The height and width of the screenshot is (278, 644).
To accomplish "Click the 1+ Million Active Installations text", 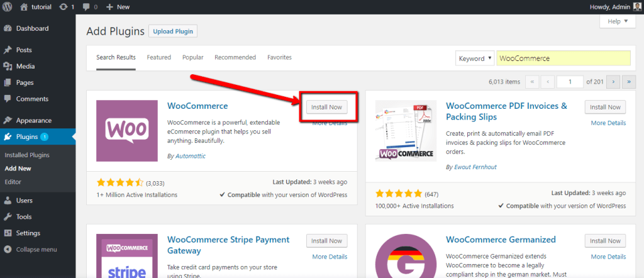I will point(136,194).
